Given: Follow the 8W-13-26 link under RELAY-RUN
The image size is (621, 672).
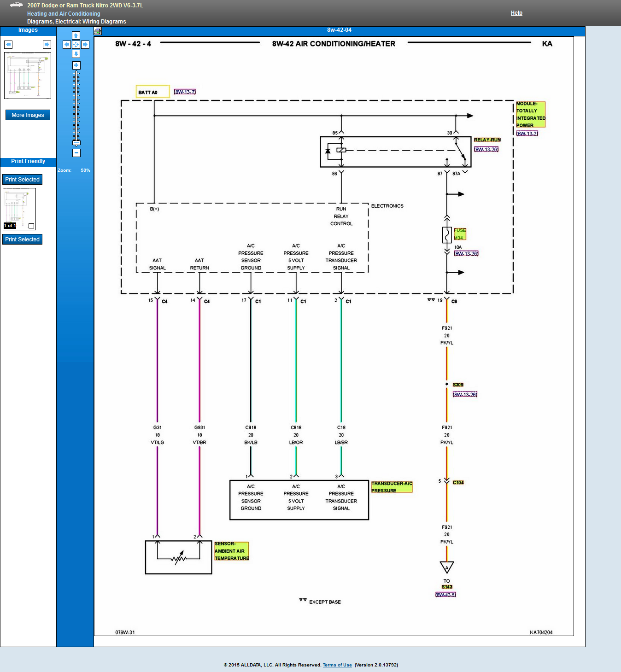Looking at the screenshot, I should tap(486, 149).
